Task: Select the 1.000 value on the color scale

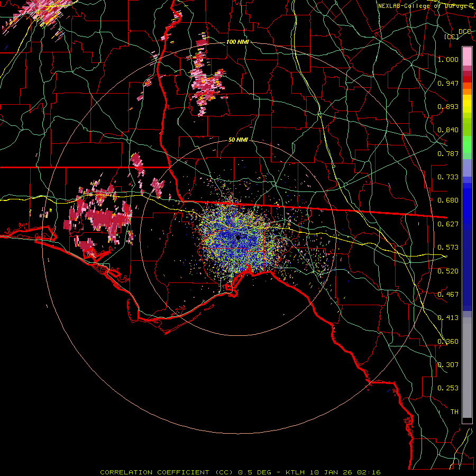Action: 448,59
